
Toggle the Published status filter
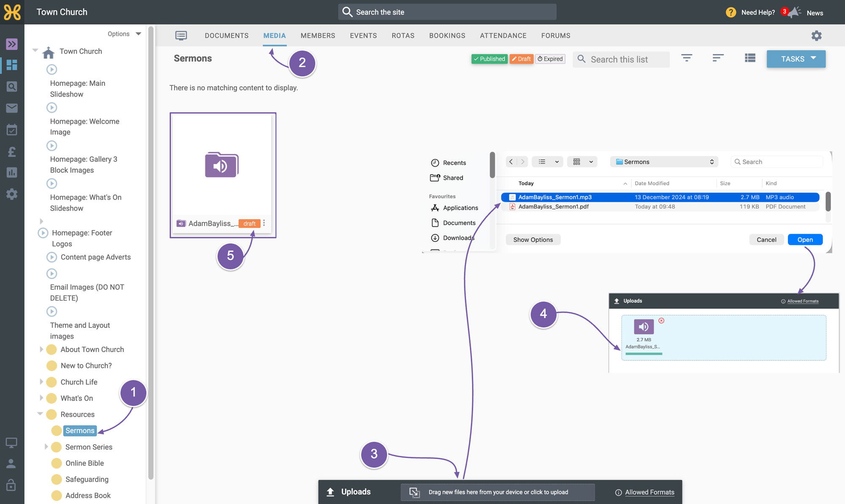pos(489,59)
